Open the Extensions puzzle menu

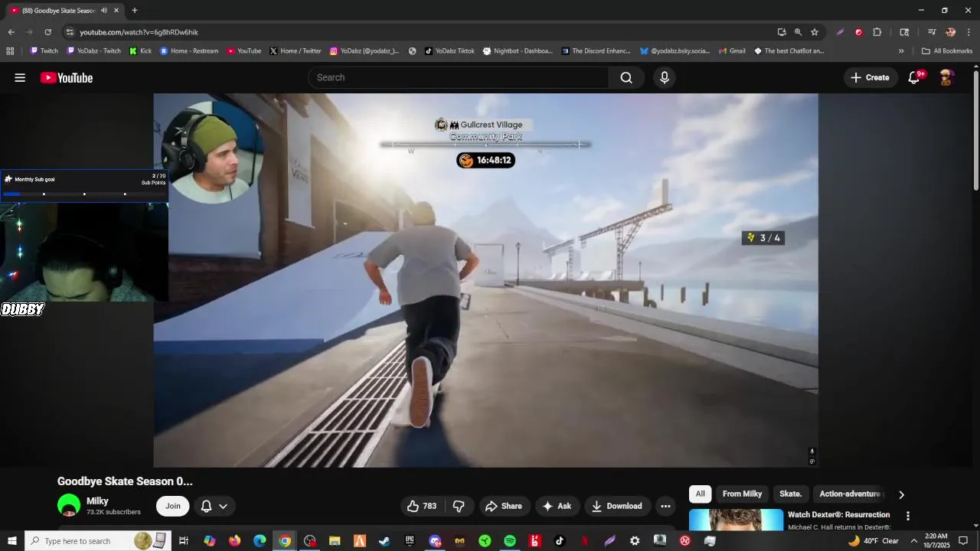[x=877, y=32]
